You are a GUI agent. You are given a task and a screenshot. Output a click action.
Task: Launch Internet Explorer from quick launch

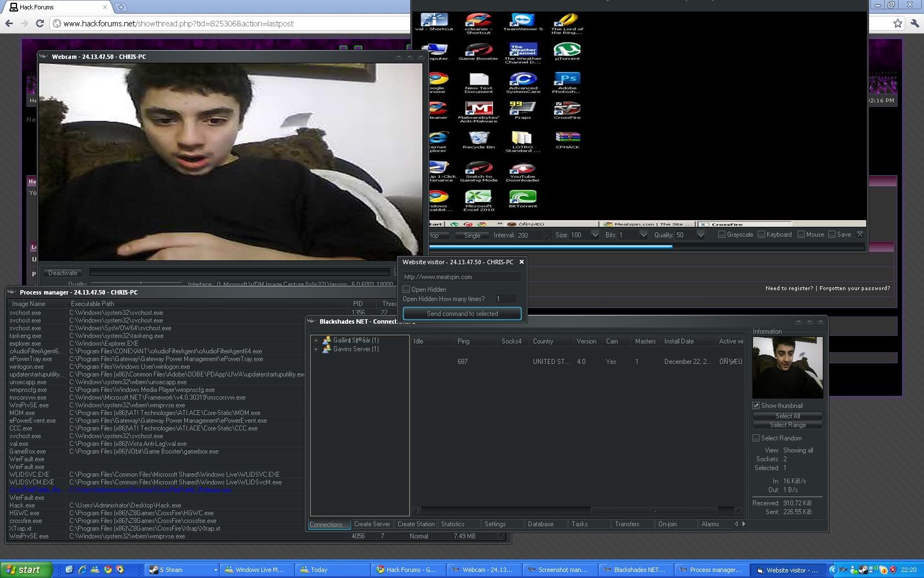coord(82,570)
